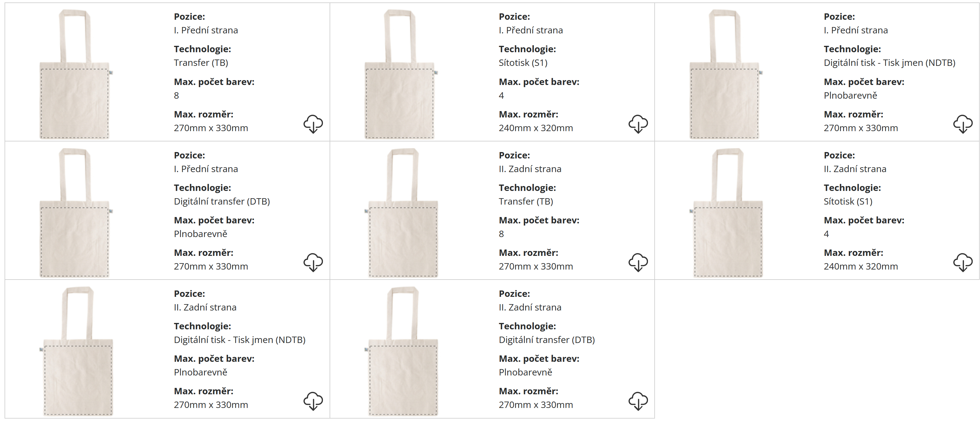Download template for front side Sítotisk (S1)

pos(638,124)
